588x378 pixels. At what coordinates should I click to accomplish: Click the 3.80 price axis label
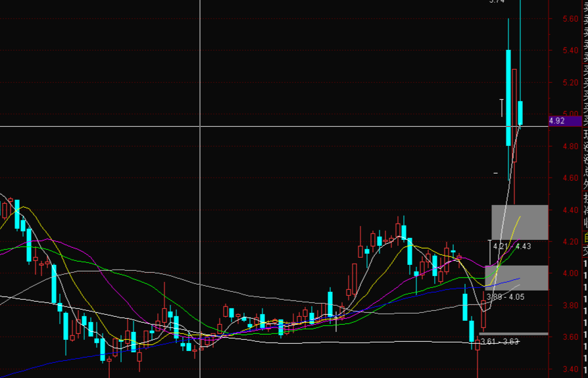coord(570,305)
